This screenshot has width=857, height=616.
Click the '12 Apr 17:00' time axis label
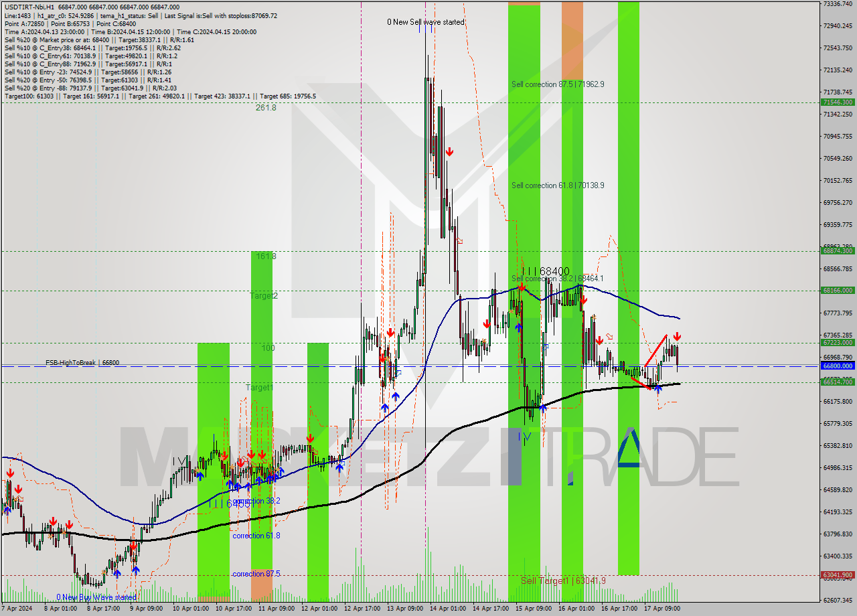click(361, 609)
